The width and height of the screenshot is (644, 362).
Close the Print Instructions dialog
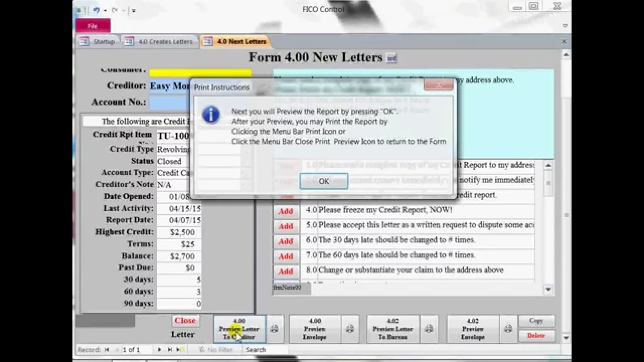[x=438, y=85]
